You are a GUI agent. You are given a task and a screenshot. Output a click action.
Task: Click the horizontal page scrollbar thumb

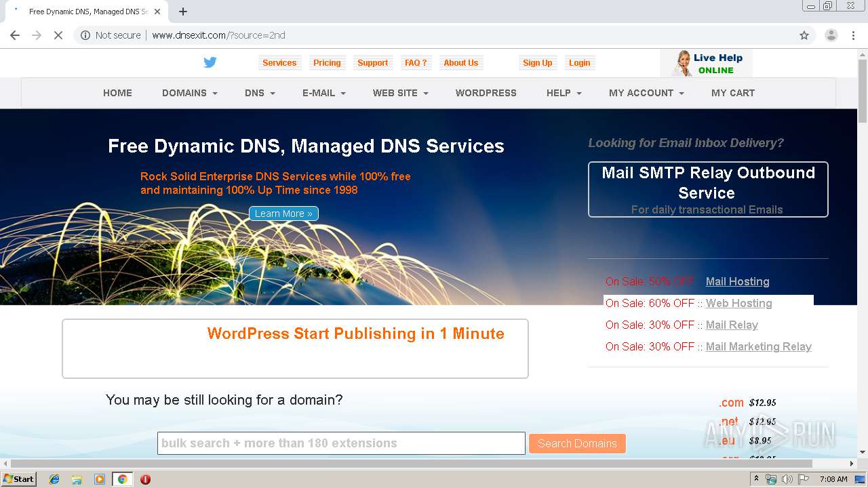click(410, 464)
